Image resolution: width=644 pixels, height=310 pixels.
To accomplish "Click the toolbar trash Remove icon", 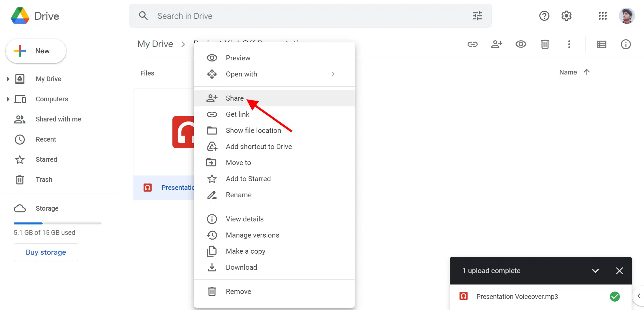I will click(x=545, y=44).
